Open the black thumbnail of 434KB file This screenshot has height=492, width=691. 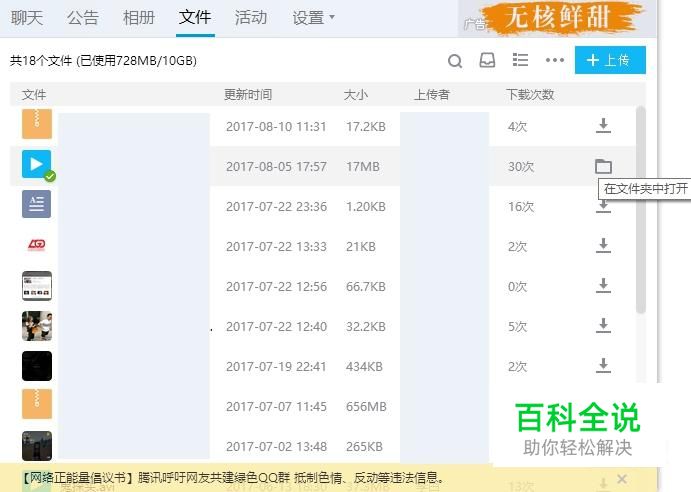click(x=37, y=366)
